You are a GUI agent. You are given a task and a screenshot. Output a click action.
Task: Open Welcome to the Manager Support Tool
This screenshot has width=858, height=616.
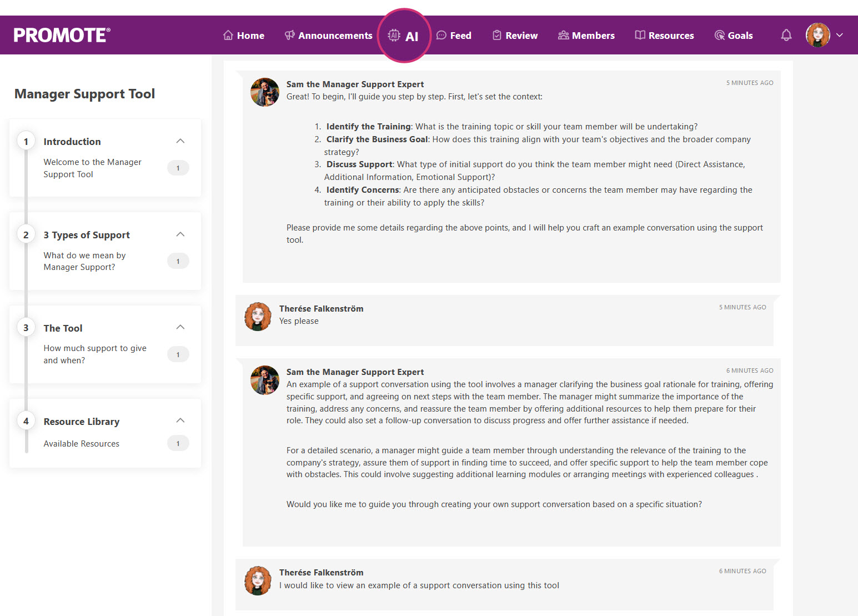(93, 168)
